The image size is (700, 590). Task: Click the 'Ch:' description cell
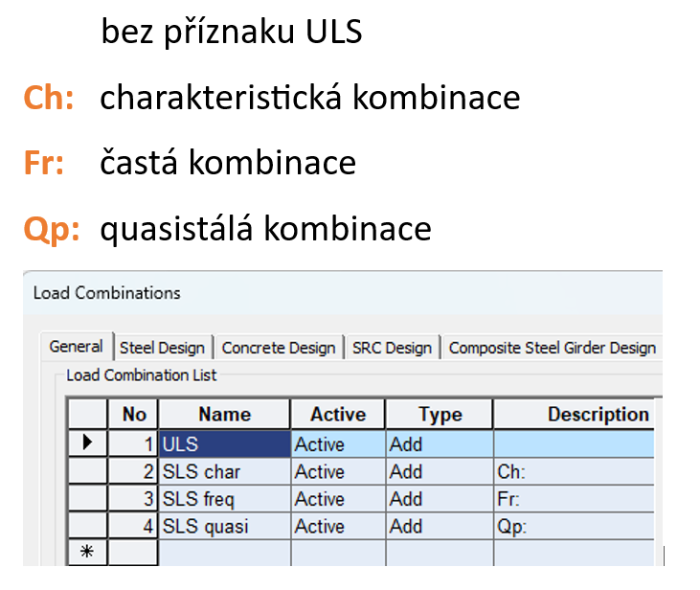tap(573, 471)
